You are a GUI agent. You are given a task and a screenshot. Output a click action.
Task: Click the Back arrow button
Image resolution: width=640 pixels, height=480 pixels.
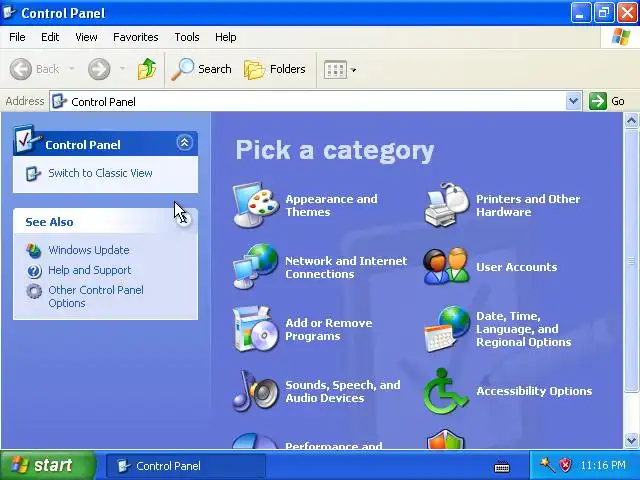[20, 69]
